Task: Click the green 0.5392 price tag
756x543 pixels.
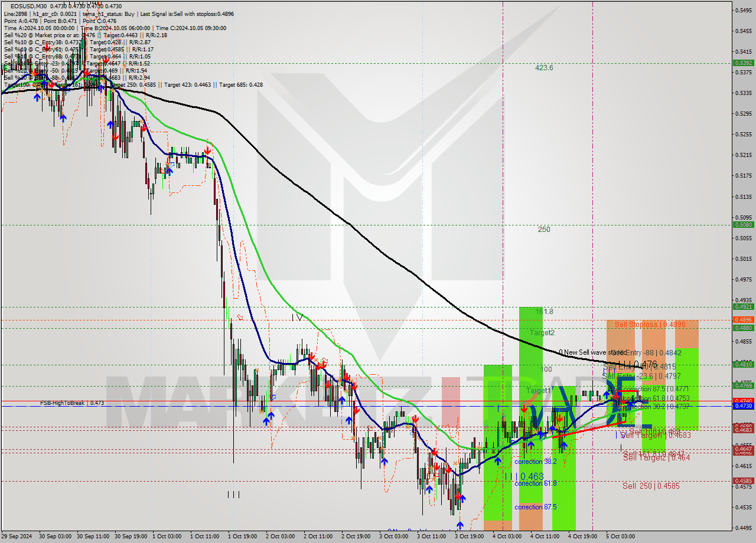Action: (743, 63)
